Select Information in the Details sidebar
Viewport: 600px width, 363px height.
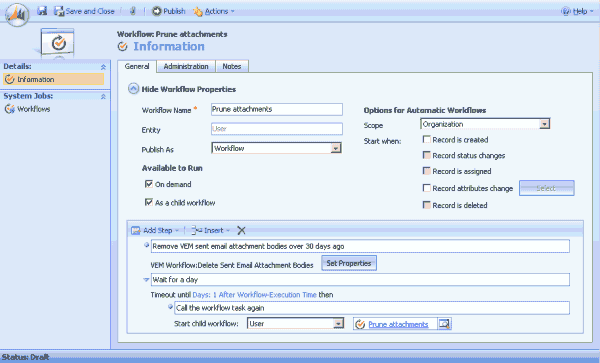54,79
